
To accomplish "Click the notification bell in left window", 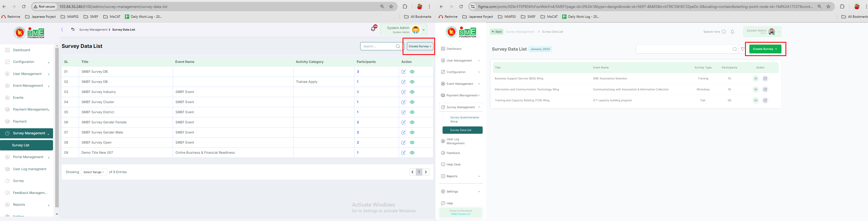I will (373, 29).
